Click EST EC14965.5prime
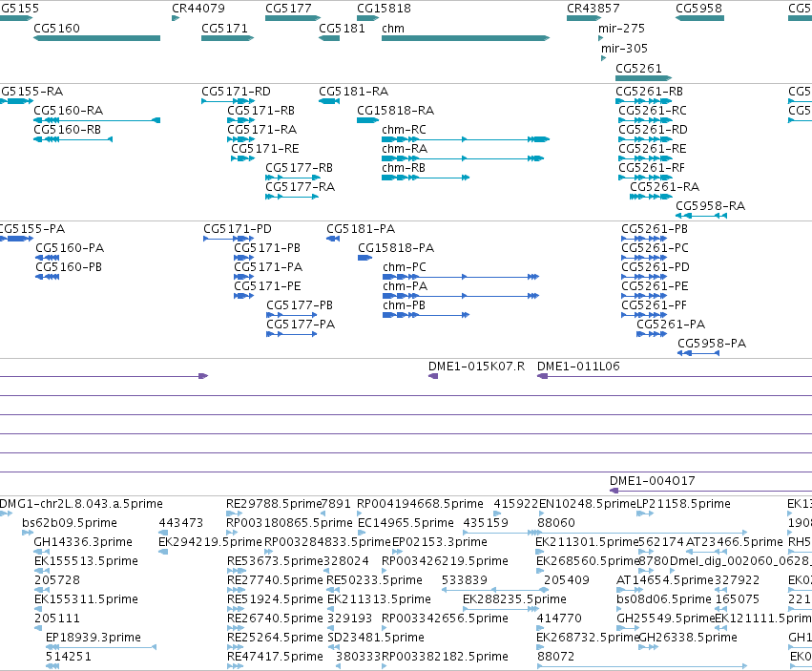This screenshot has width=812, height=671. (x=362, y=533)
